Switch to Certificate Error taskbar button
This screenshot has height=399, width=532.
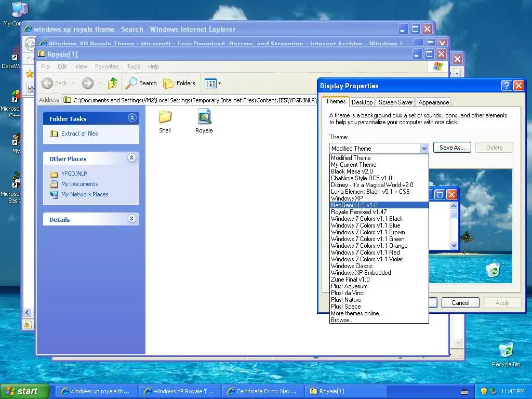point(262,391)
